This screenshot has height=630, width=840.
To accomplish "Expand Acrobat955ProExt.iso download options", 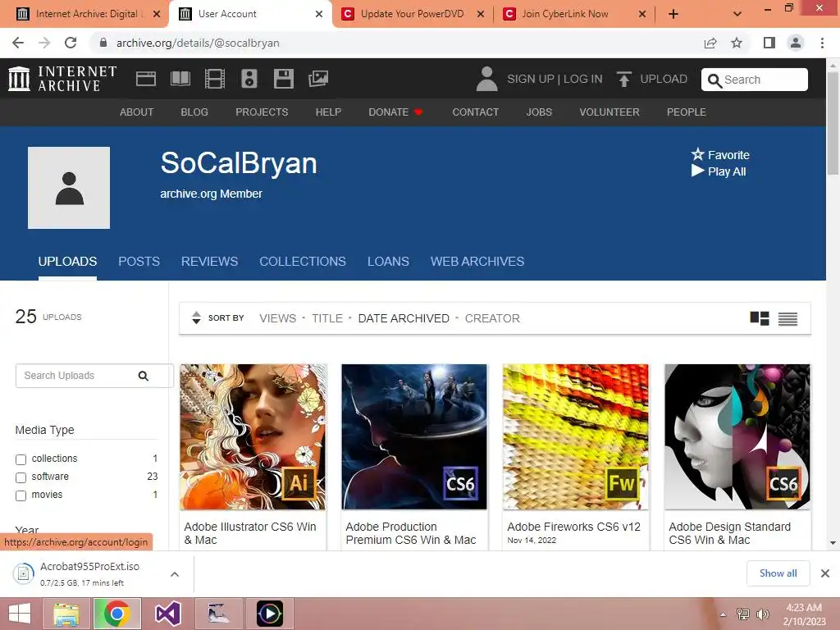I will coord(175,573).
